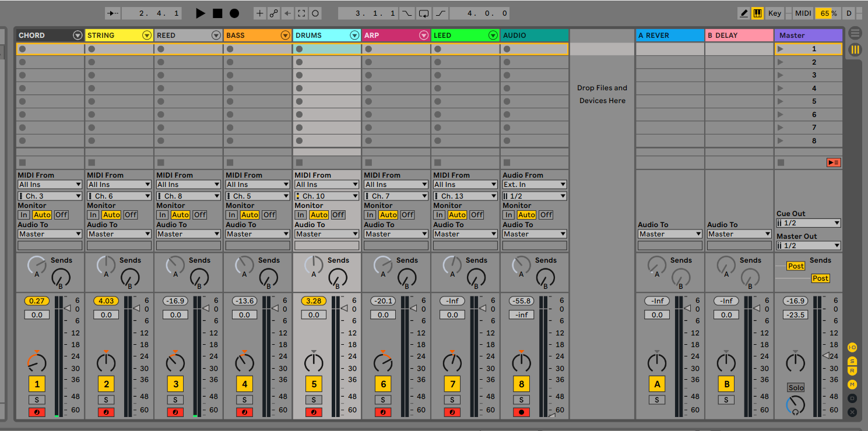The height and width of the screenshot is (431, 868).
Task: Start recording with the Arrangement Record button
Action: [x=234, y=13]
